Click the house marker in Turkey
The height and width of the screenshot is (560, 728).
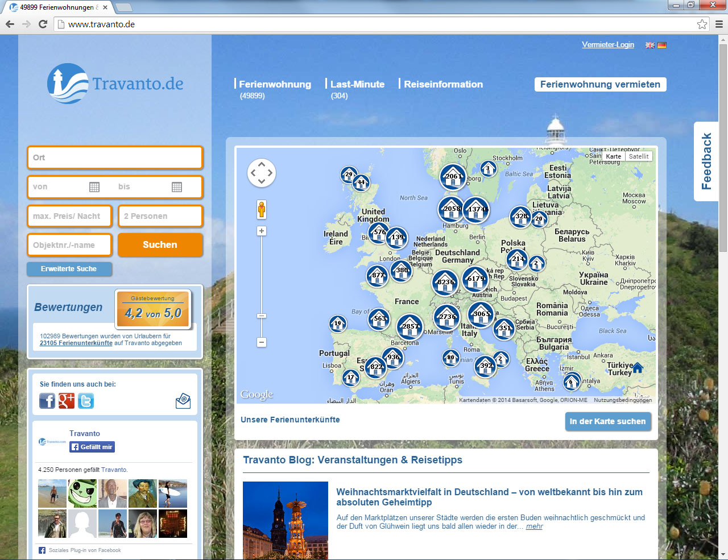(638, 368)
